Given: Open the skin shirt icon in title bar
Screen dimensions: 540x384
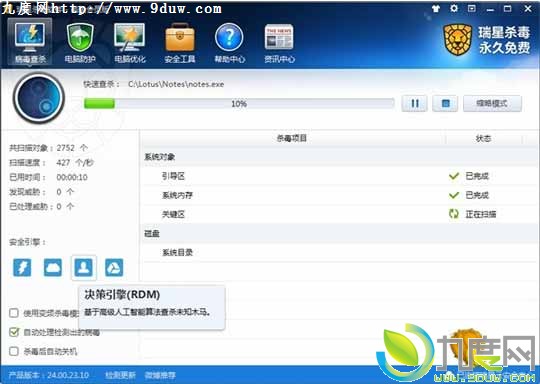Looking at the screenshot, I should (x=436, y=9).
